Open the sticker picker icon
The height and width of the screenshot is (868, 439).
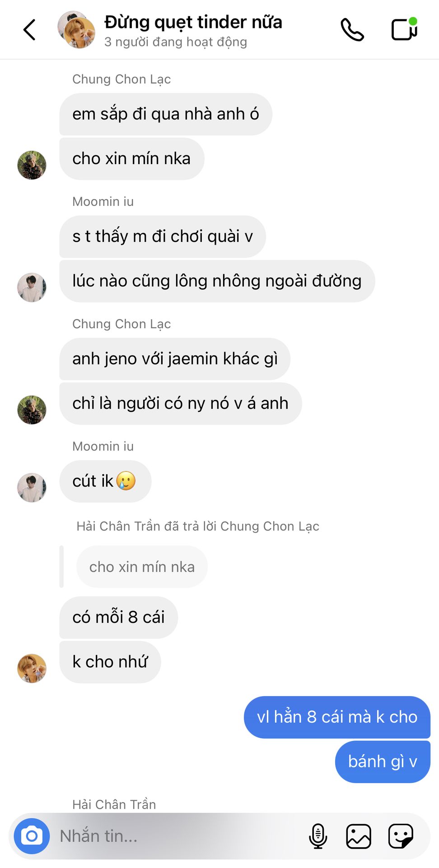click(401, 836)
